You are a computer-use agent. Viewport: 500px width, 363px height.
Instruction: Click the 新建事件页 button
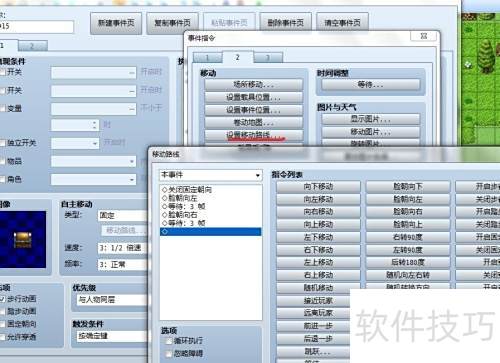116,23
